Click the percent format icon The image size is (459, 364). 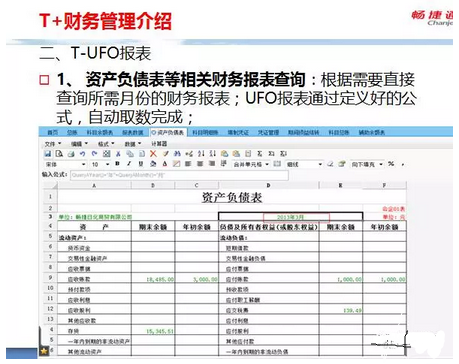point(391,164)
